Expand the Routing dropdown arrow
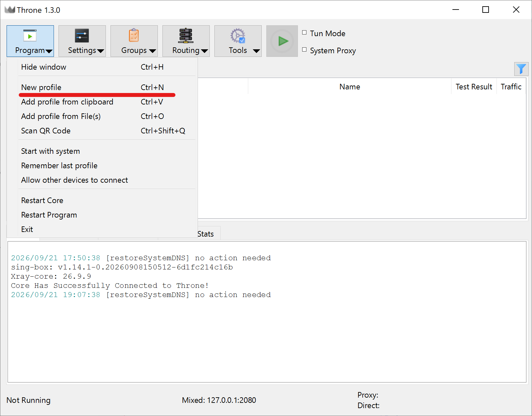Image resolution: width=532 pixels, height=416 pixels. (205, 51)
